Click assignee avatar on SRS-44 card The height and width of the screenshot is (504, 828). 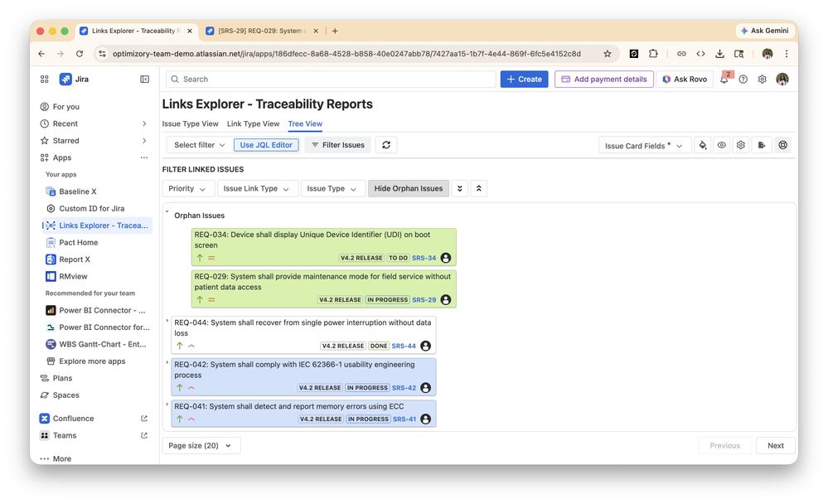point(426,346)
